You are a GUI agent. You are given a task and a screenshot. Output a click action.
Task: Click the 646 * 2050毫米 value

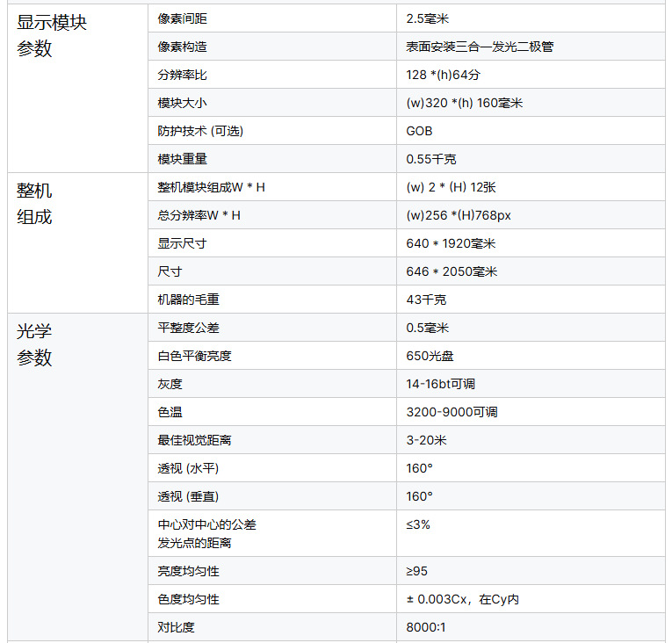click(x=452, y=271)
